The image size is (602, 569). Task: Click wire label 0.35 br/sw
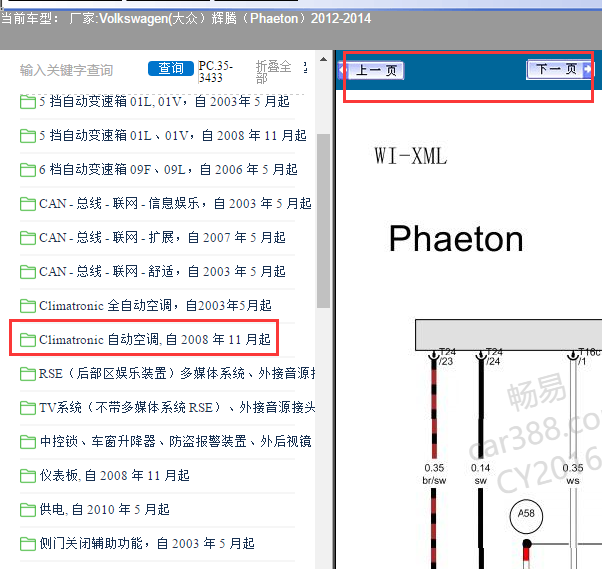(x=434, y=474)
